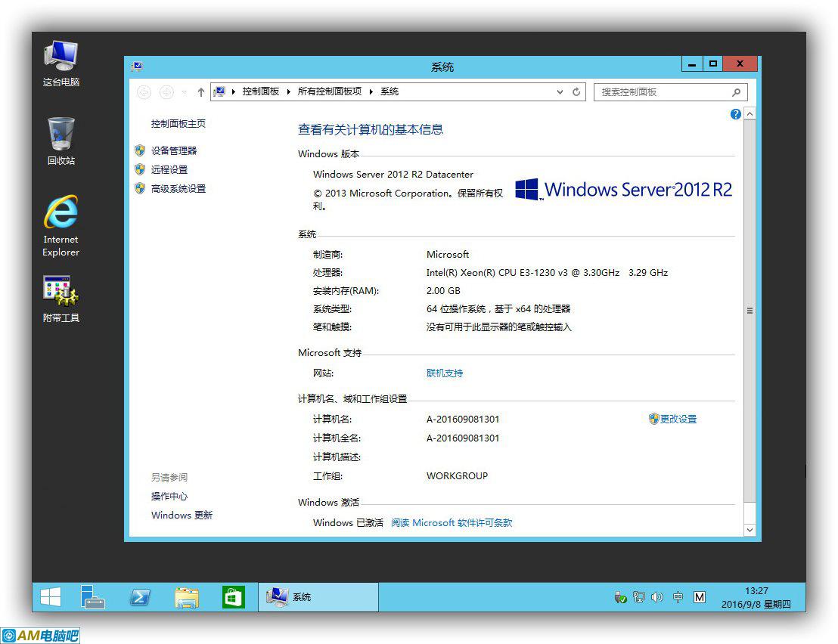Click the forward navigation arrow

coord(166,92)
